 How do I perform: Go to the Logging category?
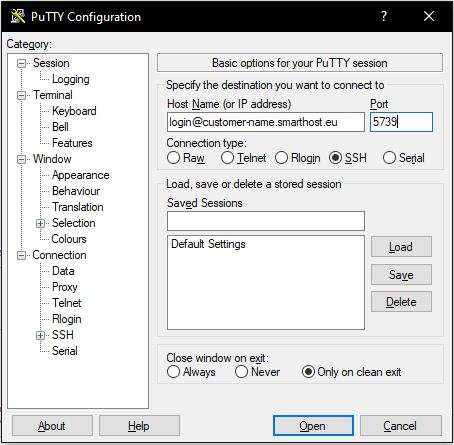pyautogui.click(x=71, y=79)
